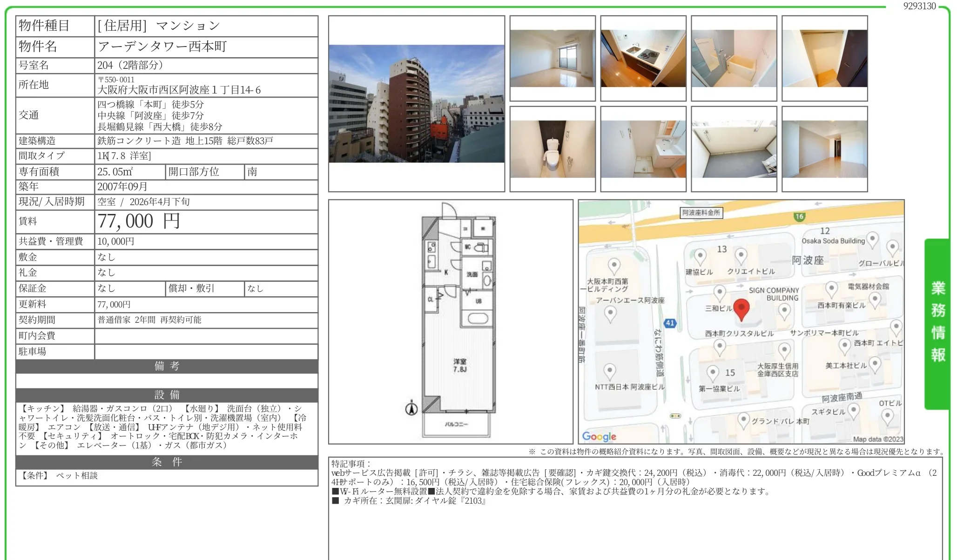This screenshot has height=560, width=957.
Task: Select the map pin for 建協ビル
Action: 700,255
